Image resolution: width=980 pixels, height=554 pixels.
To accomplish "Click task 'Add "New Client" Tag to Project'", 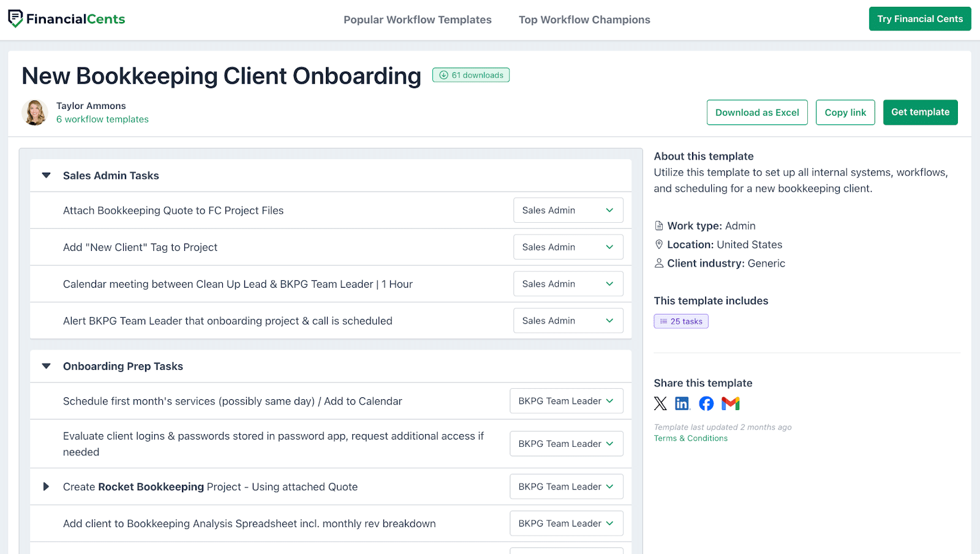I will (140, 247).
